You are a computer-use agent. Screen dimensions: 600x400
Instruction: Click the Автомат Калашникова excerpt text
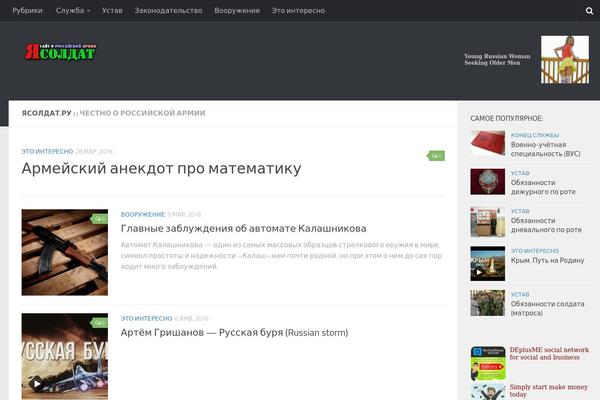[281, 255]
